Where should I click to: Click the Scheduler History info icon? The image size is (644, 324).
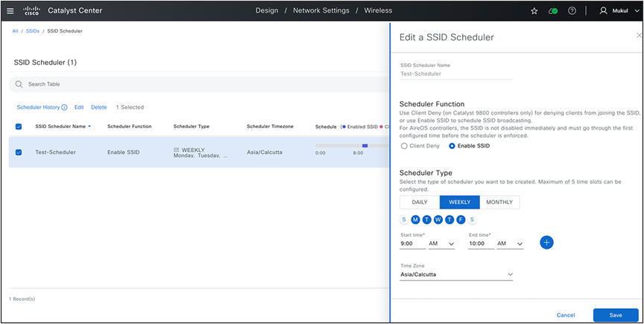[64, 107]
